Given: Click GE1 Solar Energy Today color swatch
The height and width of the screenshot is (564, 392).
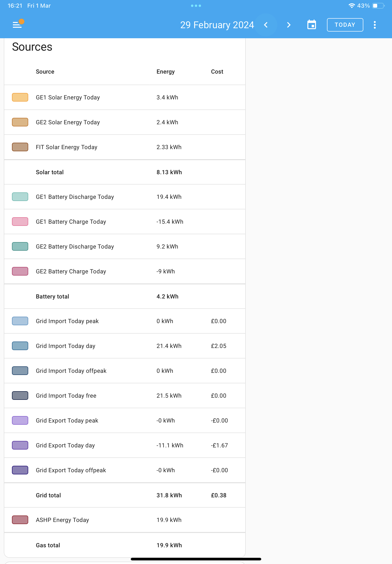Looking at the screenshot, I should tap(20, 97).
